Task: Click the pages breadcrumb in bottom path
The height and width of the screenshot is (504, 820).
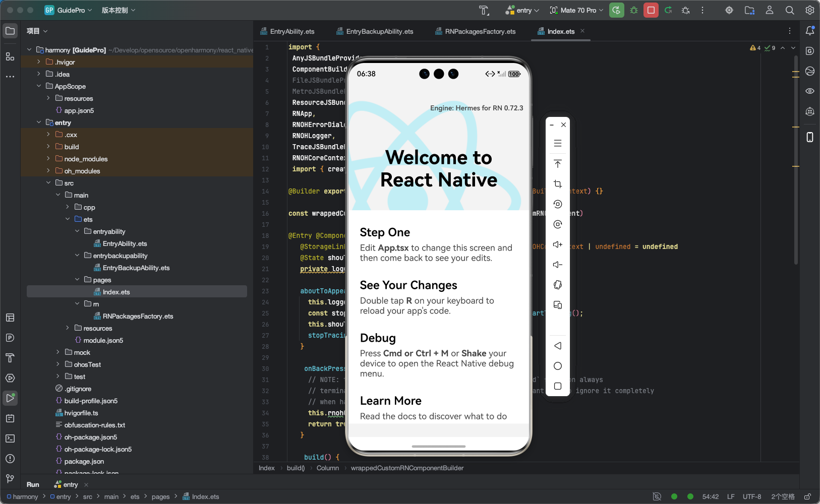Action: tap(160, 496)
